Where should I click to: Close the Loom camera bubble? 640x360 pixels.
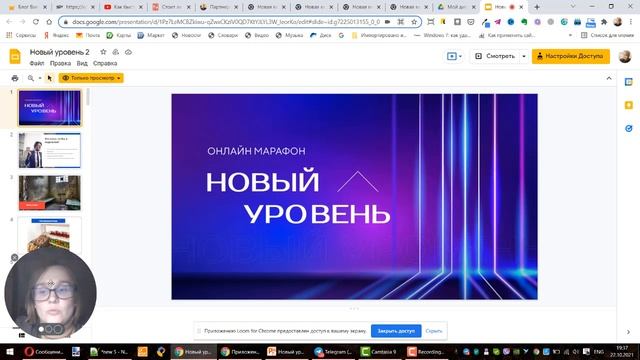tap(14, 258)
